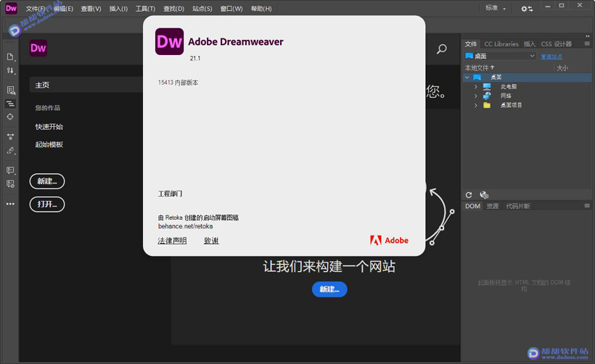Open the 查找(D) menu
Screen dimensions: 595x364
click(x=174, y=9)
